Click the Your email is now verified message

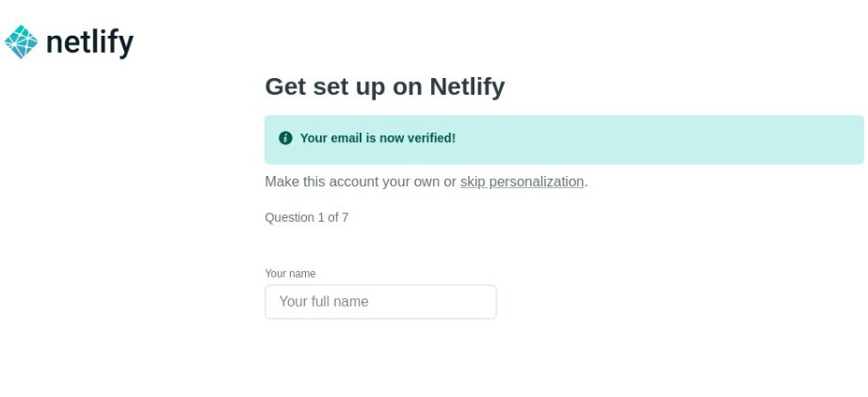tap(377, 138)
